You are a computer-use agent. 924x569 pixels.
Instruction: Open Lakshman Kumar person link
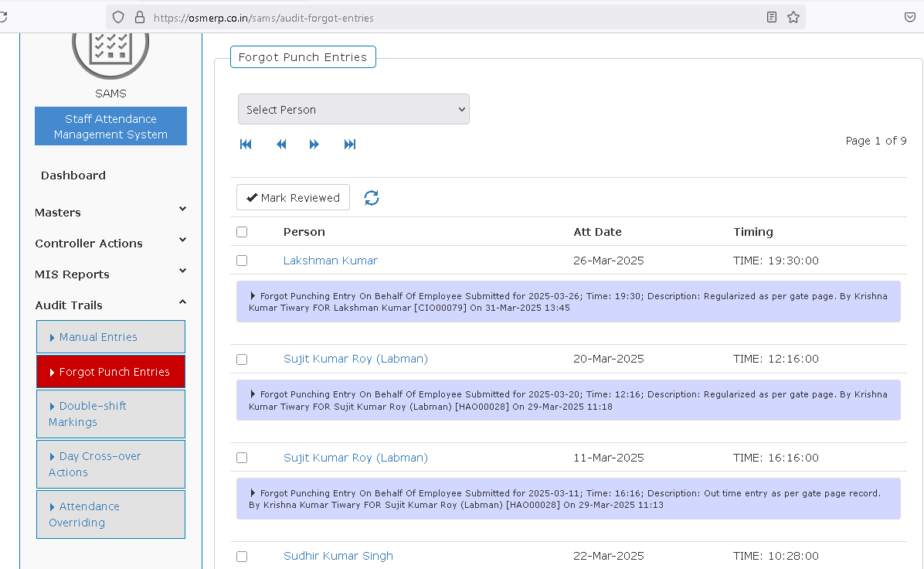pos(330,261)
